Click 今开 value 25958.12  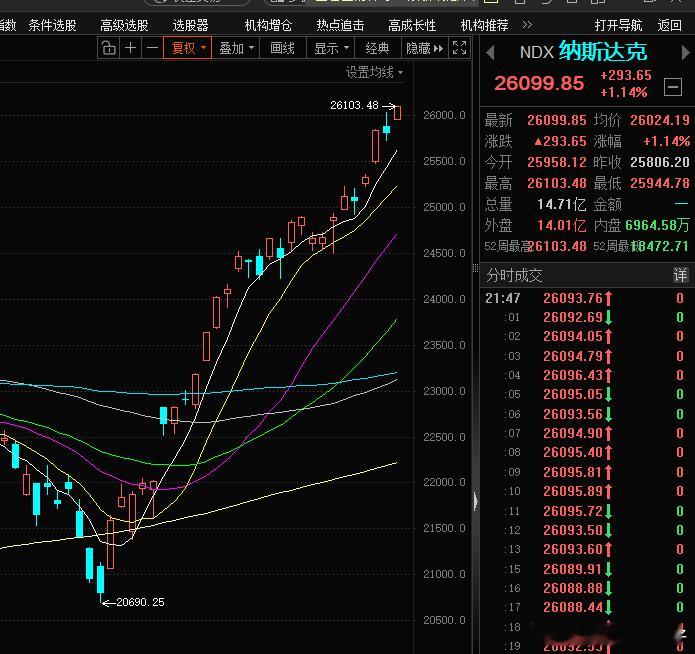click(557, 162)
